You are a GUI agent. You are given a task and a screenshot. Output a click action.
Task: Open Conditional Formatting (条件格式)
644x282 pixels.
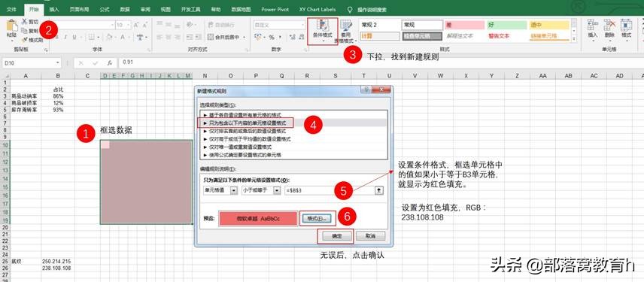click(323, 30)
